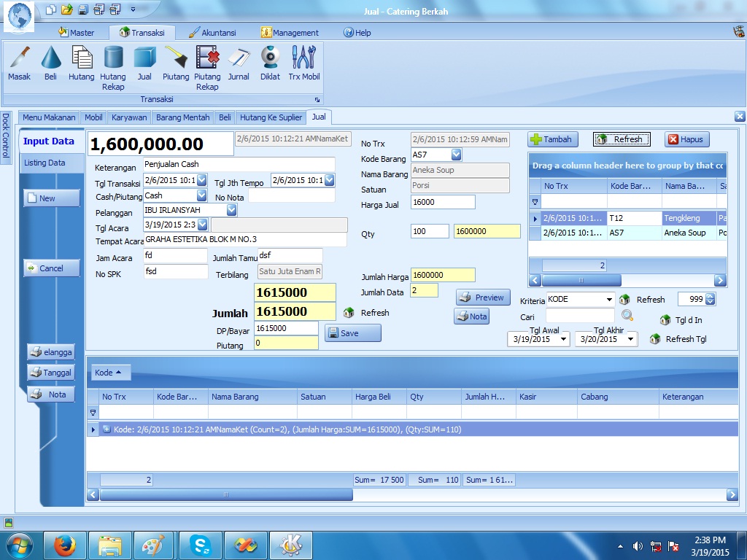This screenshot has width=747, height=560.
Task: Click the Harga Jual input field
Action: tap(443, 202)
